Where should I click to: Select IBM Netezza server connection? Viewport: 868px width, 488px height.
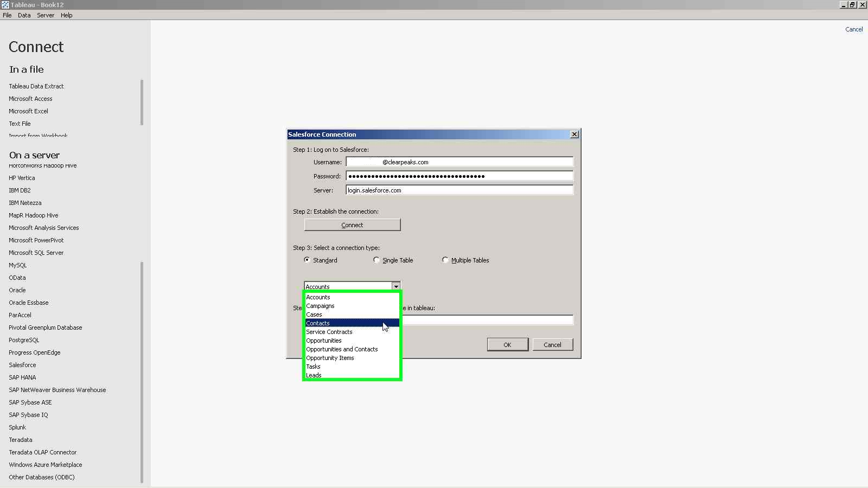tap(25, 203)
